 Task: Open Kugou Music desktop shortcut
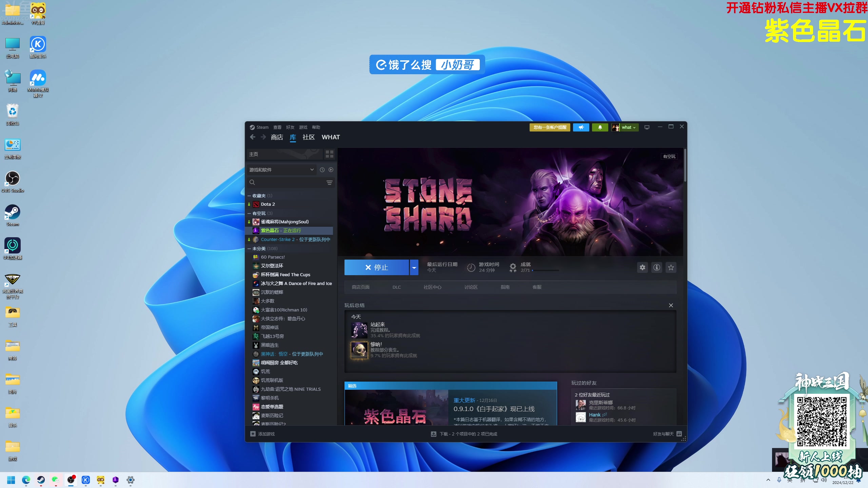(38, 47)
